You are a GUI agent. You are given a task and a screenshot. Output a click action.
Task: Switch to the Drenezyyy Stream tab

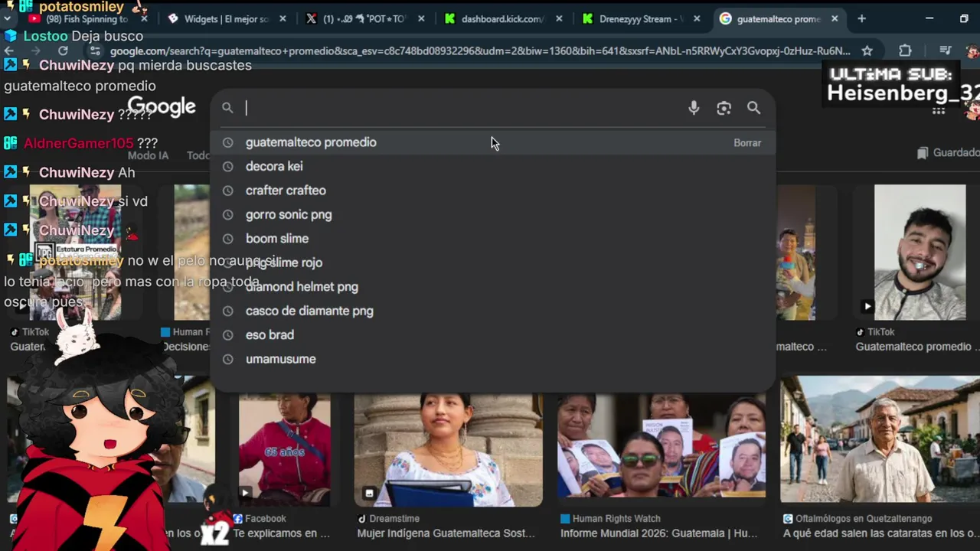tap(639, 18)
